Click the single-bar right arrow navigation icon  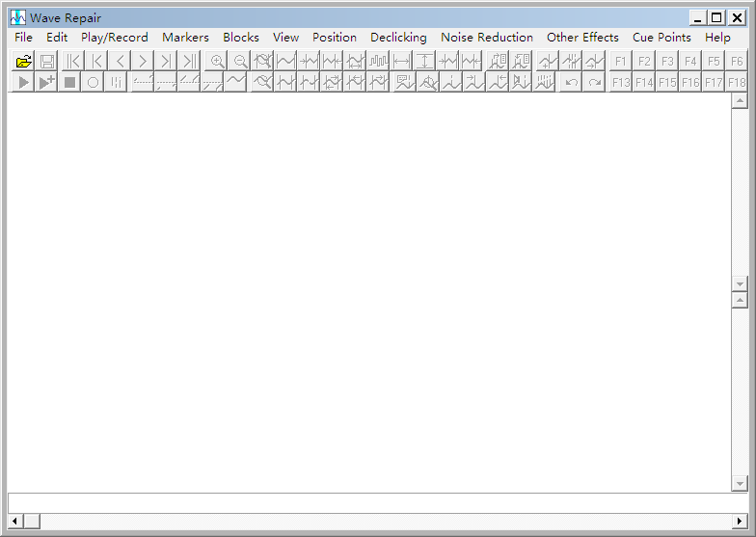[x=166, y=62]
